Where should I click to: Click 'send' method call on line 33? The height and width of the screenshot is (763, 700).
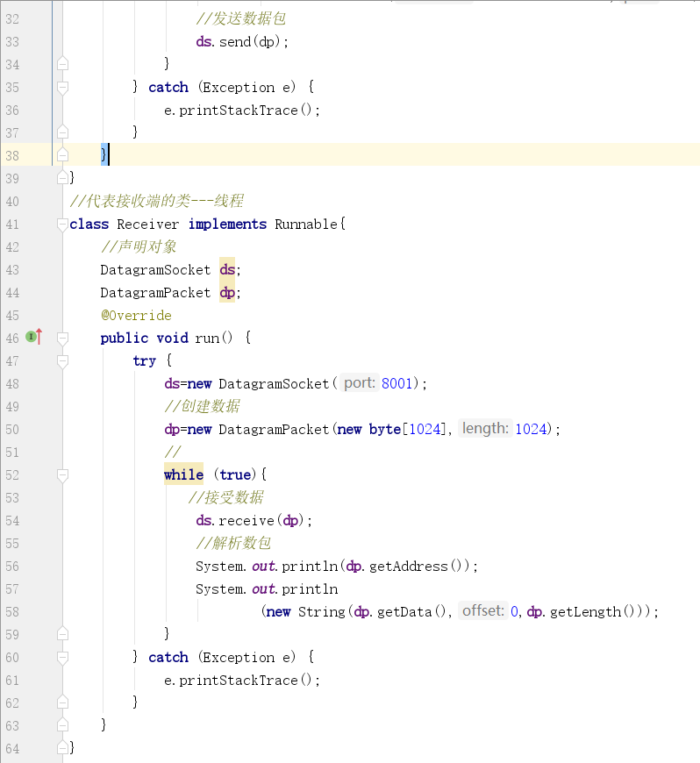pos(234,42)
